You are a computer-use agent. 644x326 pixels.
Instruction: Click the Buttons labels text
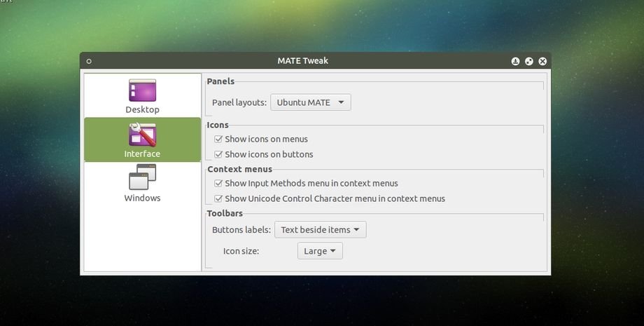[241, 230]
